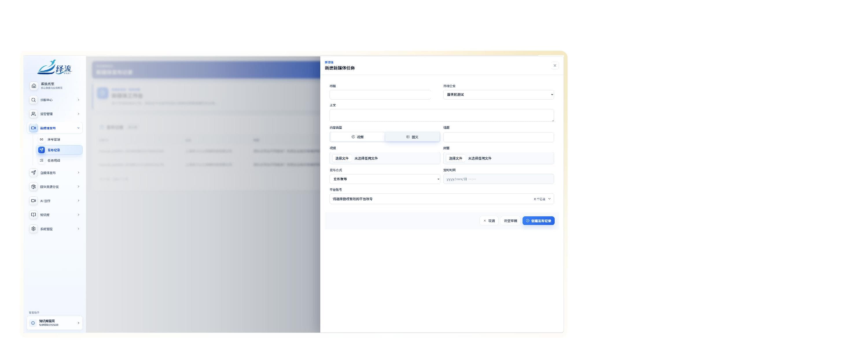Expand the AI 创作 section chevron
The width and height of the screenshot is (868, 347).
[x=78, y=201]
